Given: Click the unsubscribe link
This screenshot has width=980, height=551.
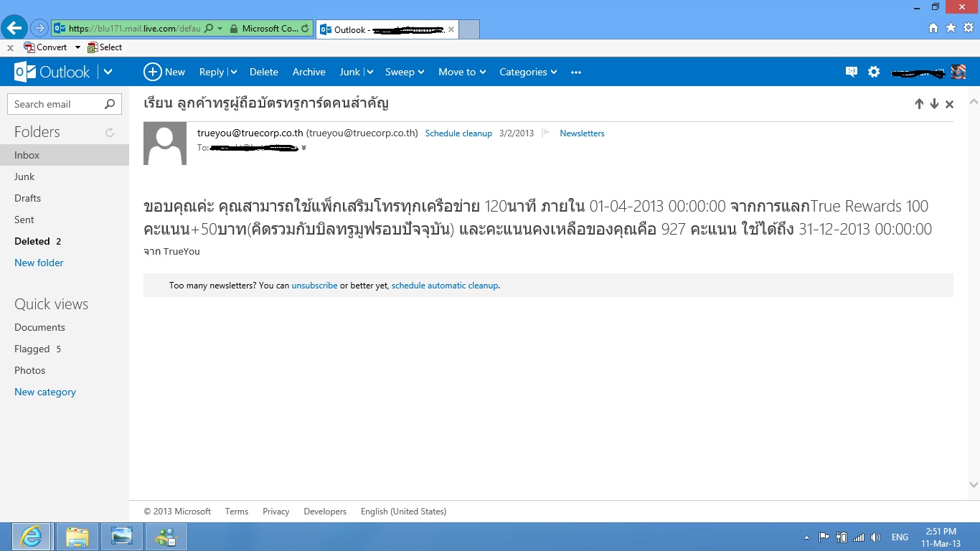Looking at the screenshot, I should pyautogui.click(x=314, y=286).
